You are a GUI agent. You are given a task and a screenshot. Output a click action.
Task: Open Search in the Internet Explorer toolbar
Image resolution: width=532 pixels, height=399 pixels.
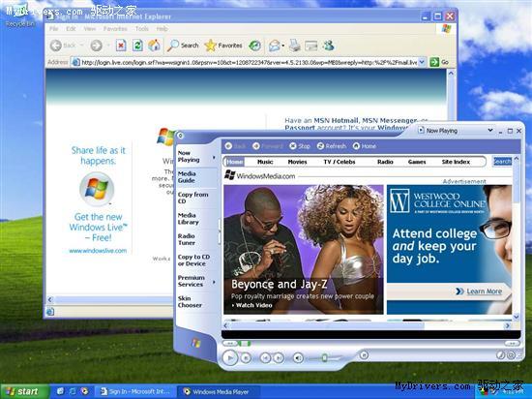[183, 46]
